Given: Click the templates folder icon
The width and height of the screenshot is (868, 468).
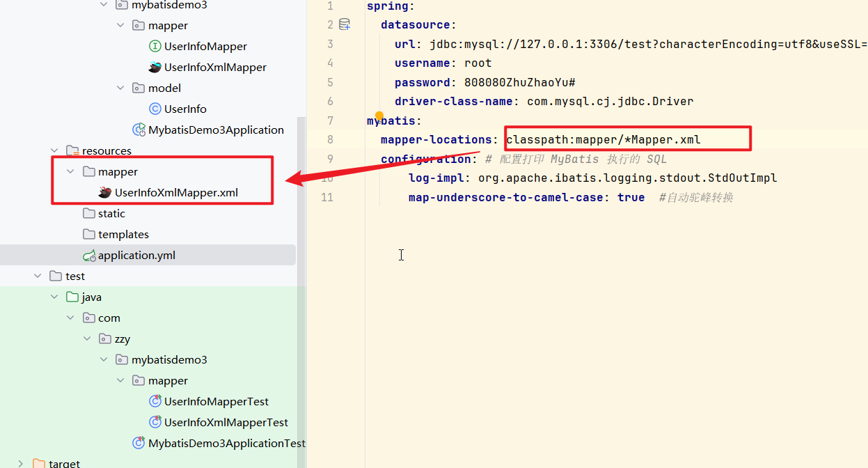Looking at the screenshot, I should [88, 235].
